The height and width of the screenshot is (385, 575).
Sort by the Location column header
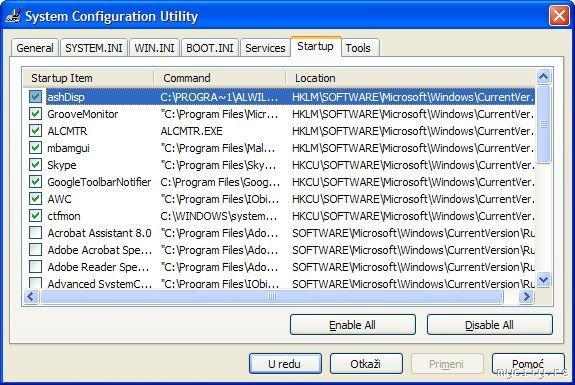point(410,78)
